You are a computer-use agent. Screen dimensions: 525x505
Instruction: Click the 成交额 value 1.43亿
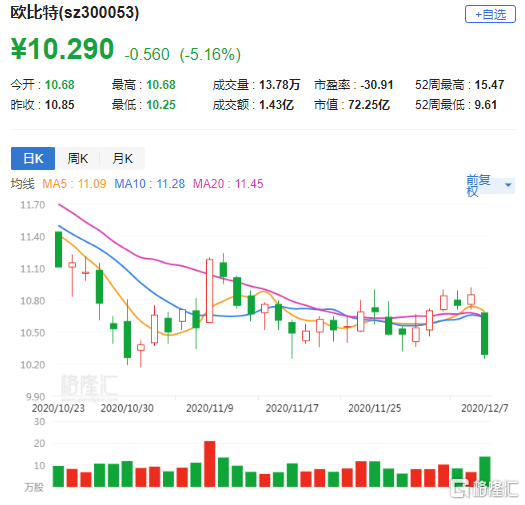pyautogui.click(x=277, y=105)
